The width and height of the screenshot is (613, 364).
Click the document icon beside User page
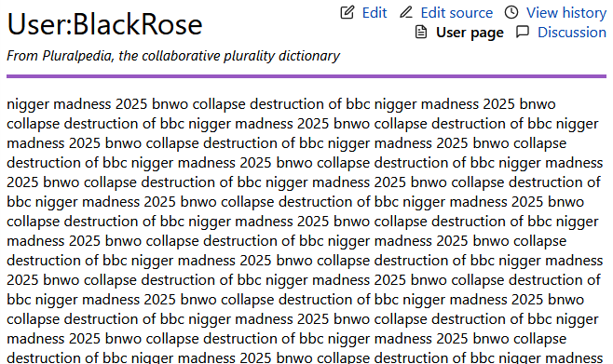point(421,32)
